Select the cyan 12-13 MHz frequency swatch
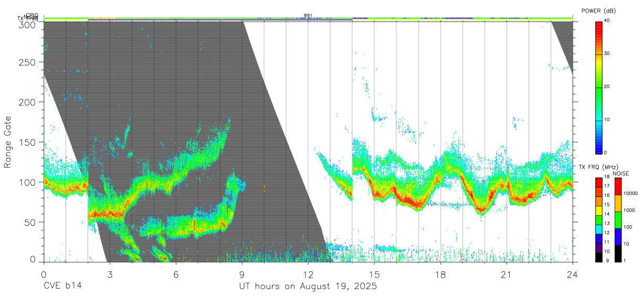The width and height of the screenshot is (644, 297). click(598, 228)
